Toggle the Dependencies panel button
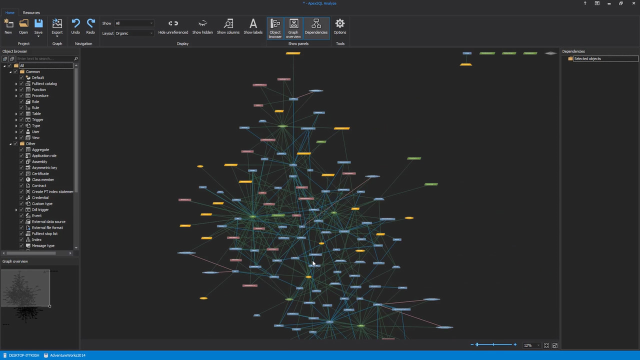 click(316, 28)
